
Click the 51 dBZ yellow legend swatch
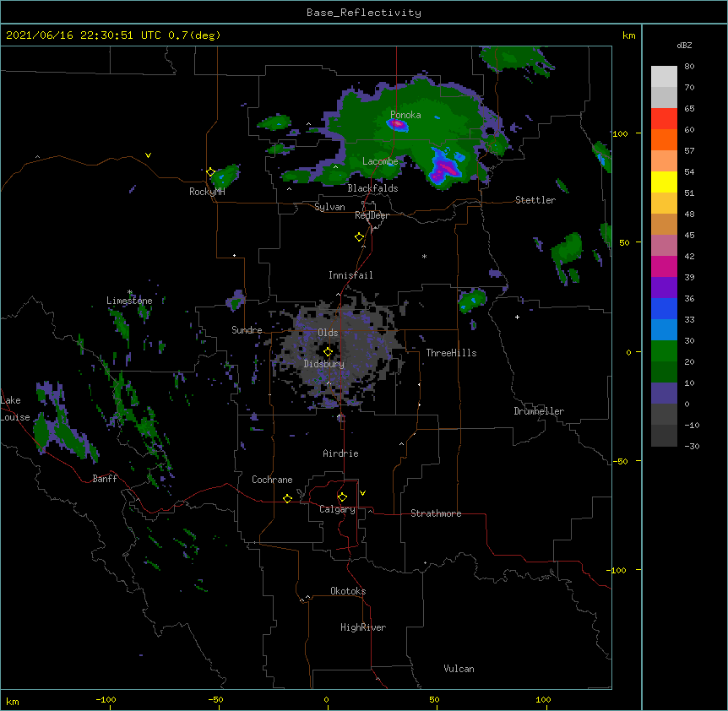click(x=664, y=182)
